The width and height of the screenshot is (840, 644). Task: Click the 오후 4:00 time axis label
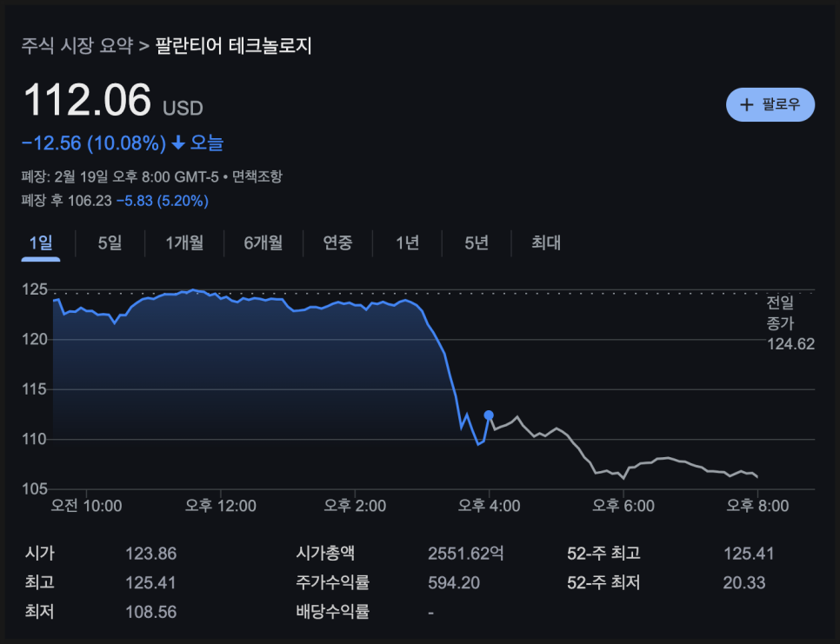(489, 505)
